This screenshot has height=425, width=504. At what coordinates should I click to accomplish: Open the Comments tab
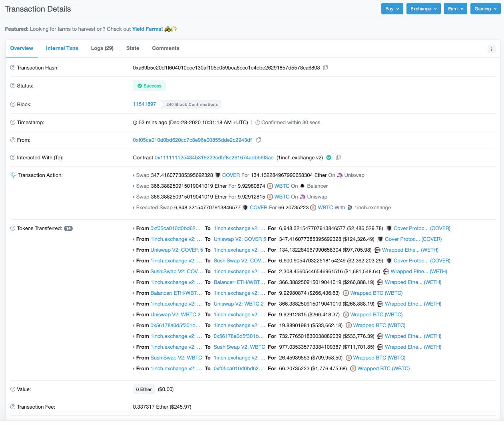click(x=165, y=48)
